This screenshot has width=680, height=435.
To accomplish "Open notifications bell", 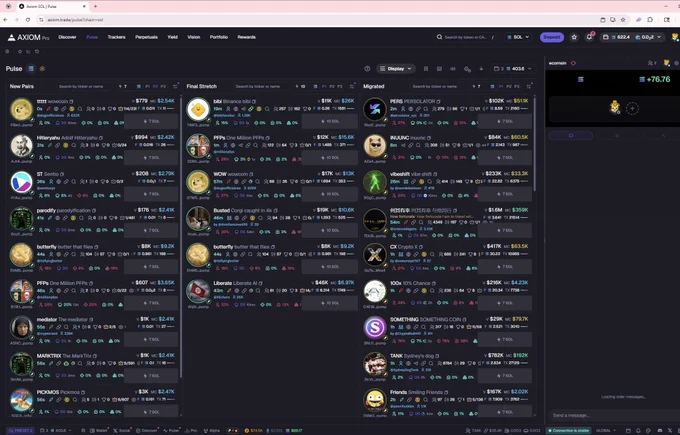I will [x=589, y=37].
